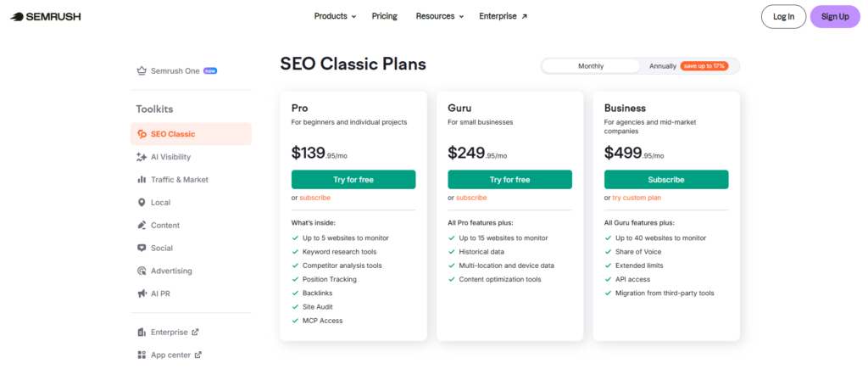Click the Traffic & Market bar chart icon
Image resolution: width=868 pixels, height=369 pixels.
point(142,180)
